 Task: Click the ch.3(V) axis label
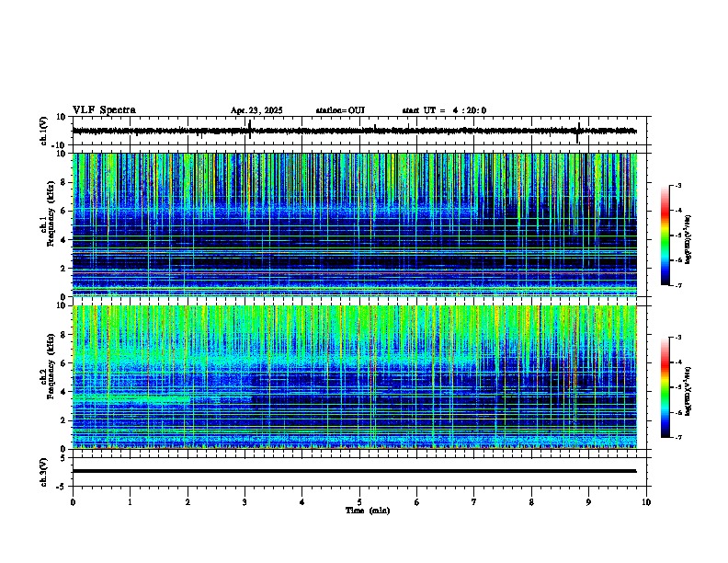click(x=44, y=472)
